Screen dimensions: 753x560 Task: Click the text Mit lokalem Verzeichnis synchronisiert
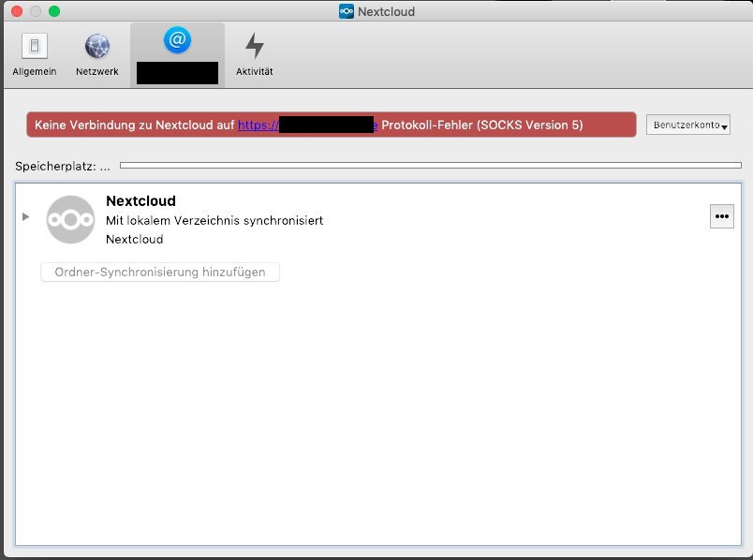pos(214,220)
